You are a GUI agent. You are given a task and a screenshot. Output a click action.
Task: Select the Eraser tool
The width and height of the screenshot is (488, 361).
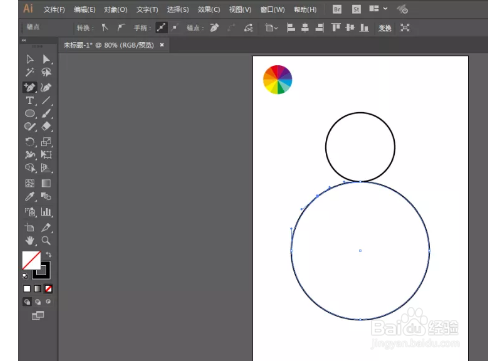(x=46, y=126)
